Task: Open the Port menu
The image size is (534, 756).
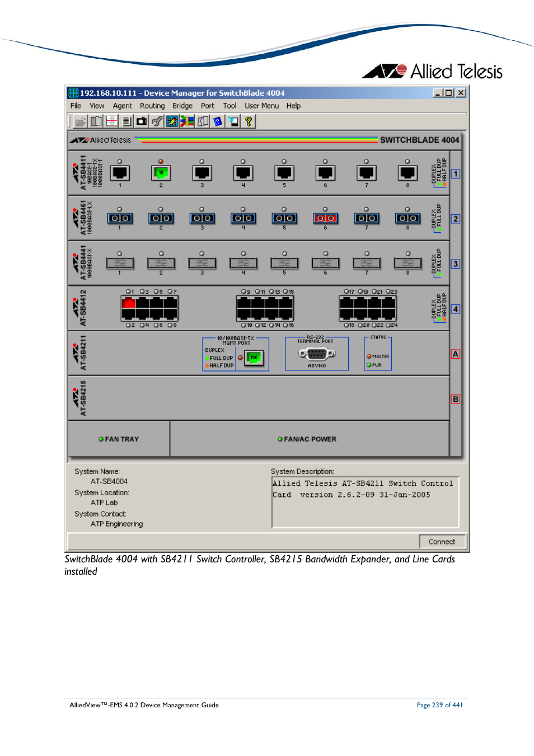Action: point(208,106)
